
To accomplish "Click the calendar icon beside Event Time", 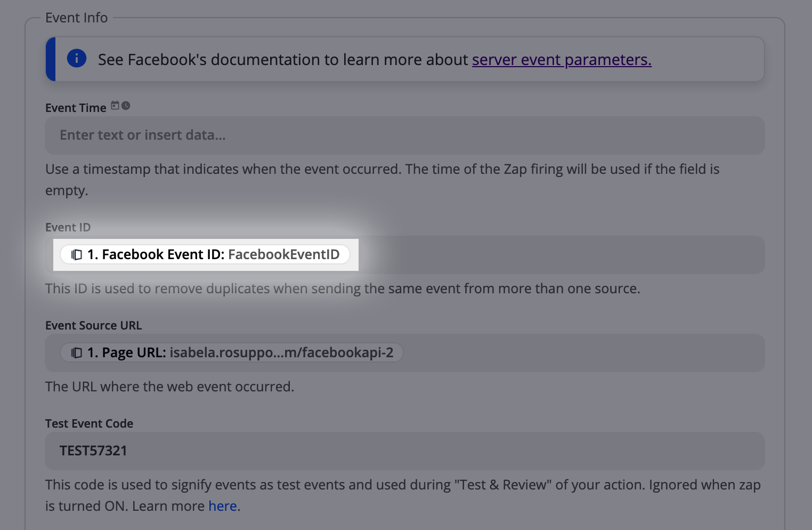I will 115,106.
